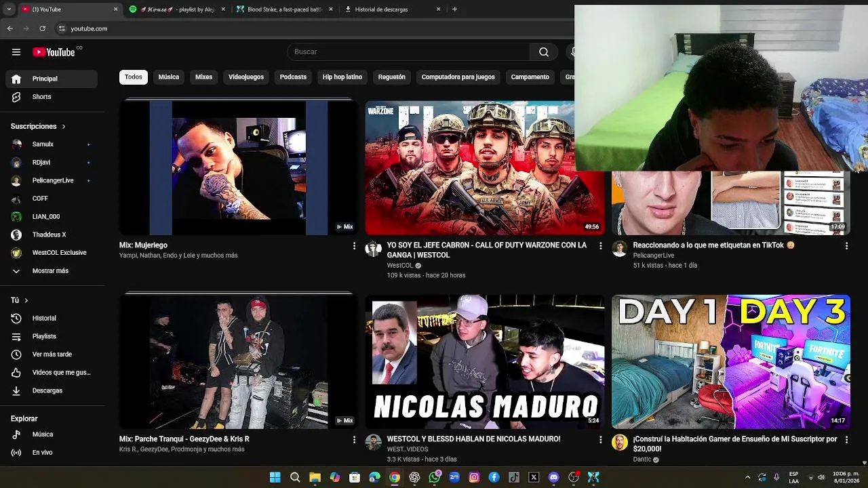The width and height of the screenshot is (868, 488).
Task: Open Historial in the sidebar
Action: tap(52, 318)
